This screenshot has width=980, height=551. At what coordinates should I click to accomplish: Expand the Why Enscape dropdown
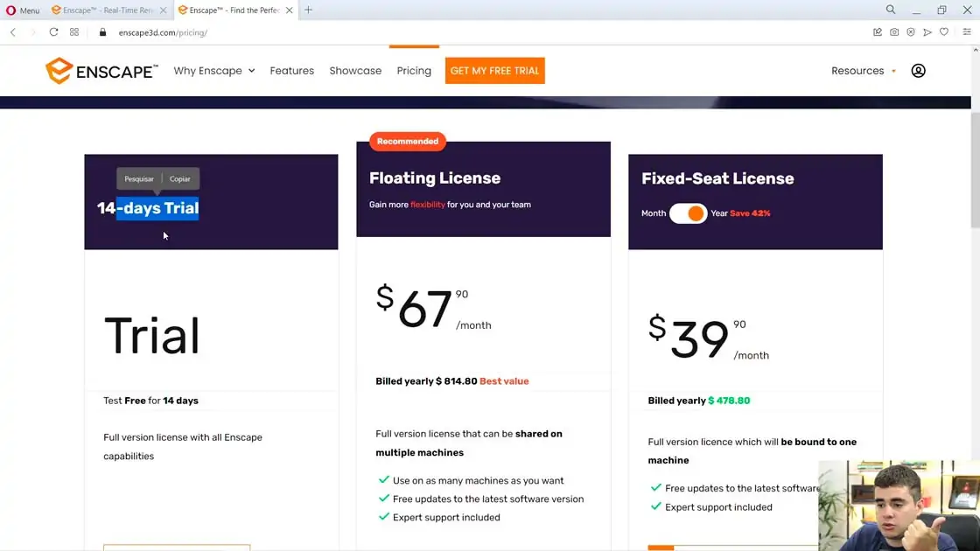pos(214,71)
